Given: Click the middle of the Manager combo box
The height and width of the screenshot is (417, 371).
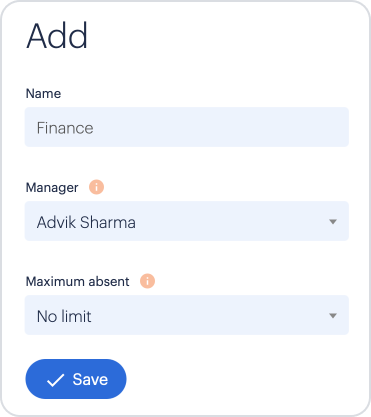Looking at the screenshot, I should [187, 221].
